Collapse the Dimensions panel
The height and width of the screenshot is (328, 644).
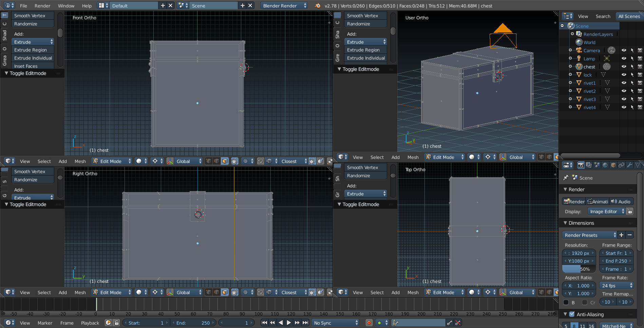click(x=565, y=223)
